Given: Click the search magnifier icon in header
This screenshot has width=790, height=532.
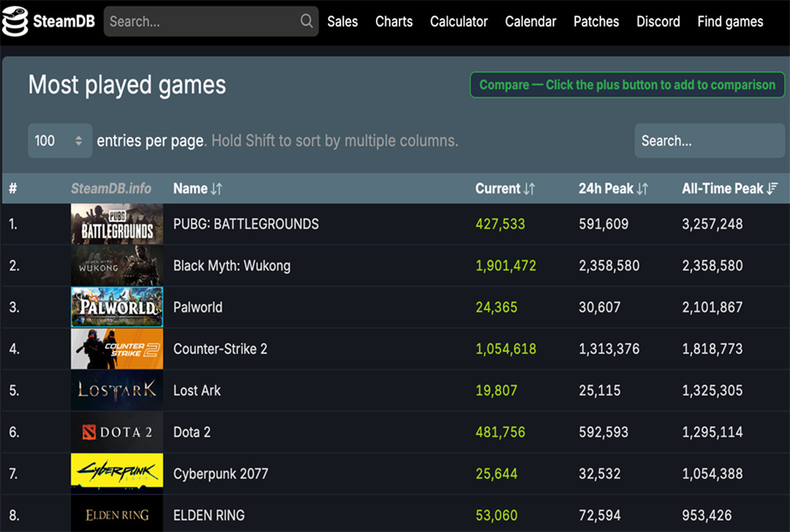Looking at the screenshot, I should click(x=307, y=21).
